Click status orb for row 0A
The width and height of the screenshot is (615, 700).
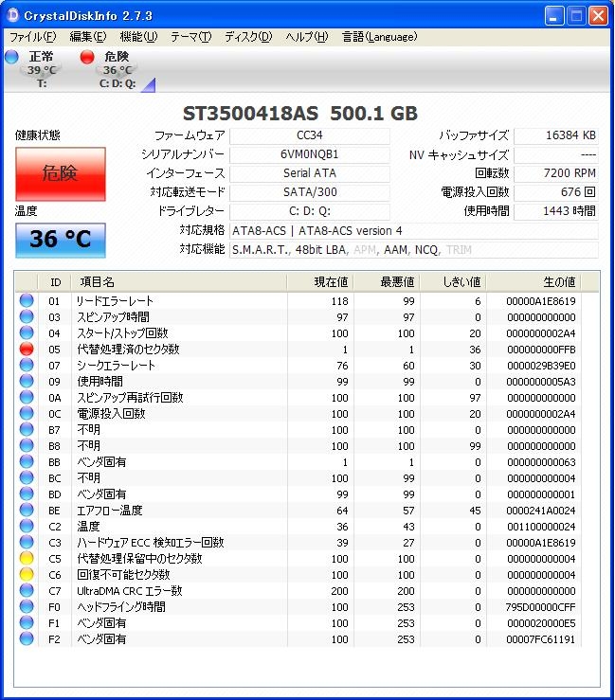coord(27,397)
